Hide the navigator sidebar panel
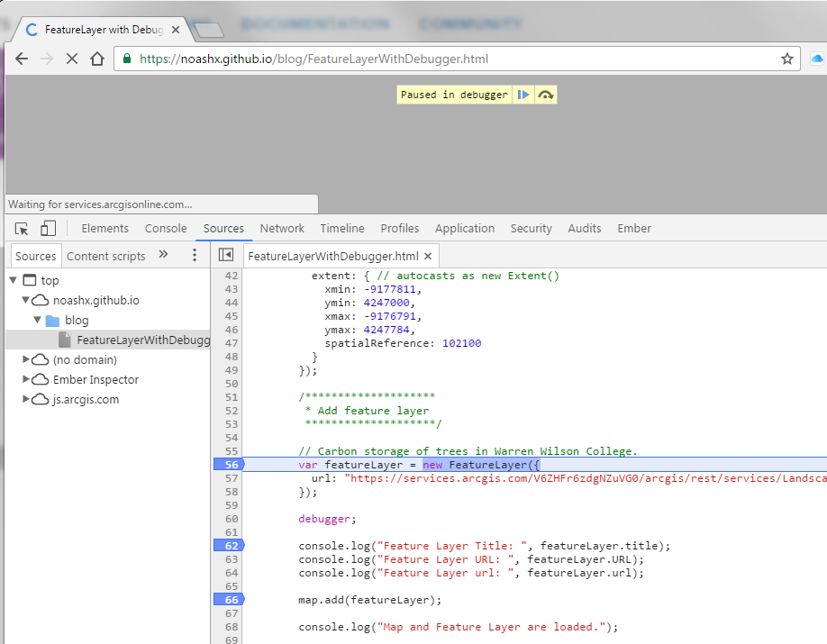The image size is (827, 644). click(226, 255)
